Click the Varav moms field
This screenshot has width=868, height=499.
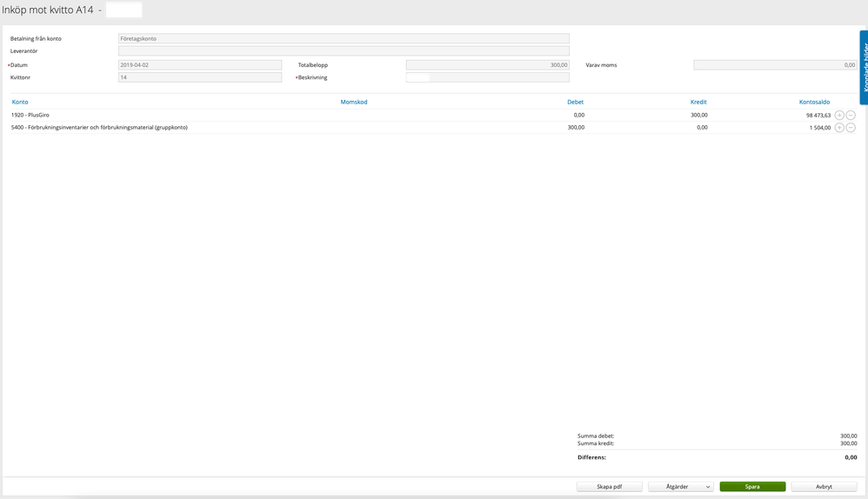(775, 64)
